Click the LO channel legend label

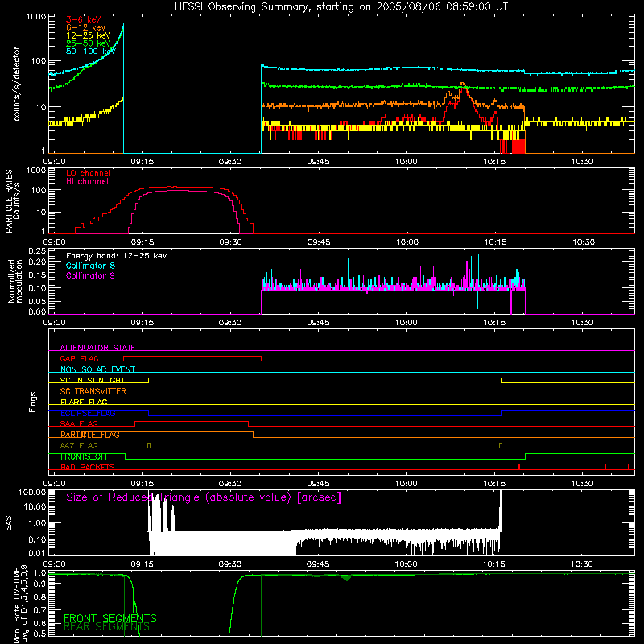pyautogui.click(x=89, y=173)
